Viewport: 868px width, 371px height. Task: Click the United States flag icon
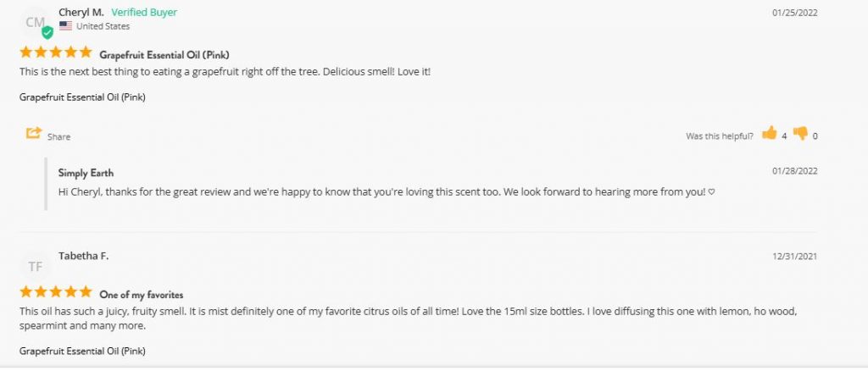[x=65, y=26]
